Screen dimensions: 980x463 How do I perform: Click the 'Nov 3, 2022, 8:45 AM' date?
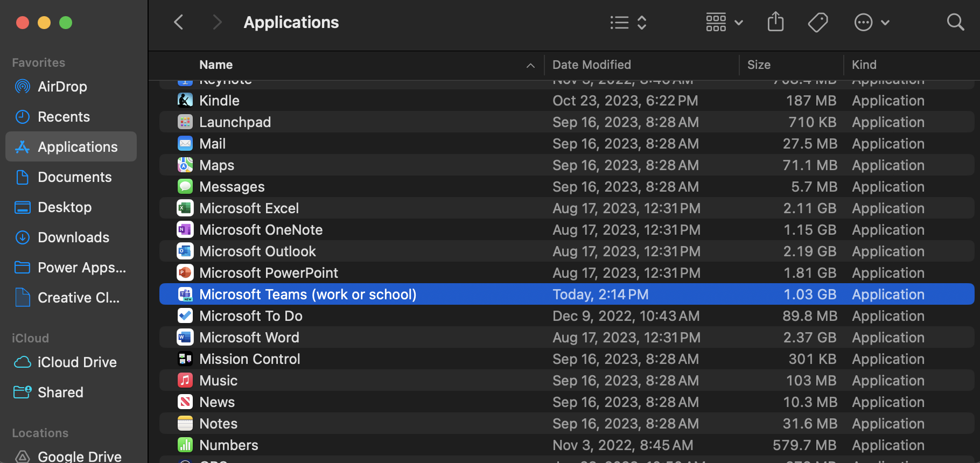(x=623, y=445)
